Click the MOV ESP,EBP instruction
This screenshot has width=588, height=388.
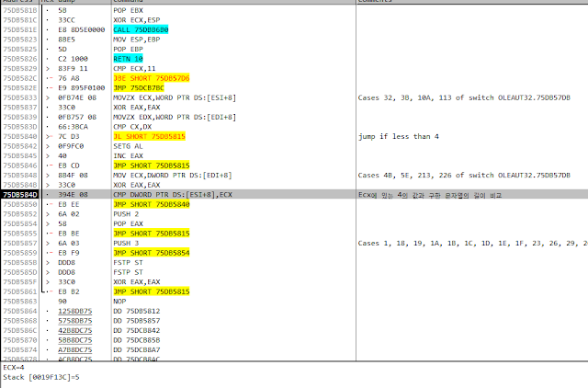click(x=137, y=40)
